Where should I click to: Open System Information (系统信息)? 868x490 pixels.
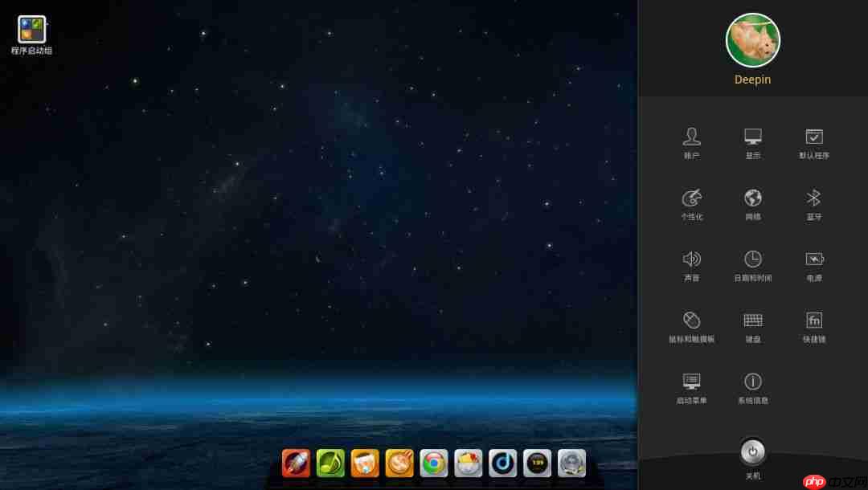click(752, 386)
